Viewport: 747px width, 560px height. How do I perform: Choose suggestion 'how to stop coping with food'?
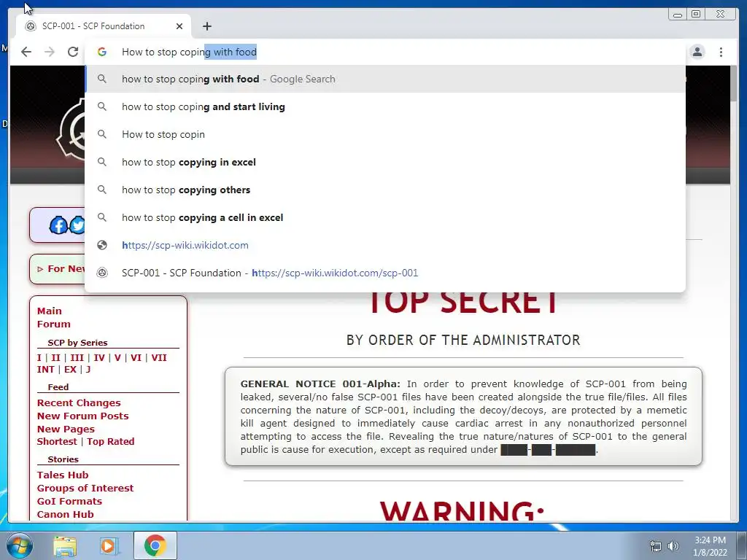pyautogui.click(x=385, y=79)
